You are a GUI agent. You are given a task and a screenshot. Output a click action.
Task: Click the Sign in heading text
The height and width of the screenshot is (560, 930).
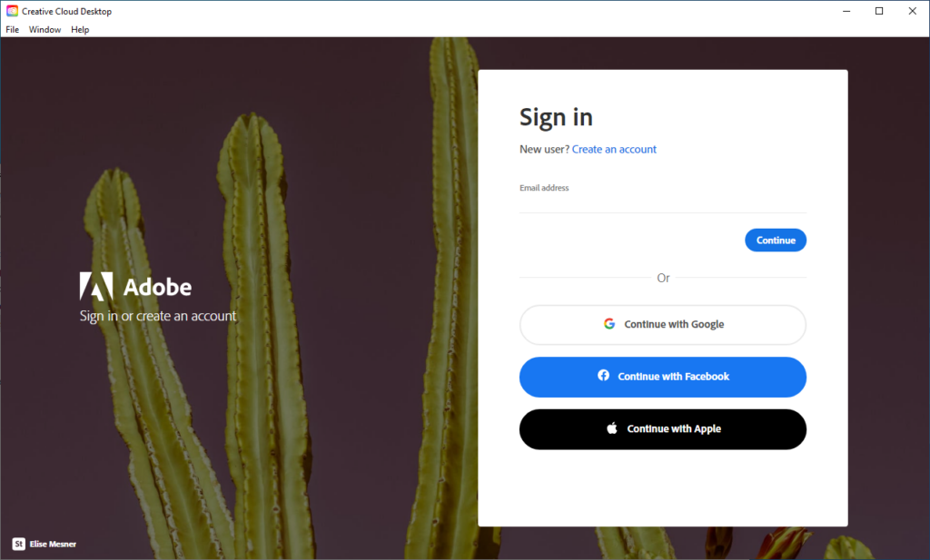pyautogui.click(x=556, y=118)
